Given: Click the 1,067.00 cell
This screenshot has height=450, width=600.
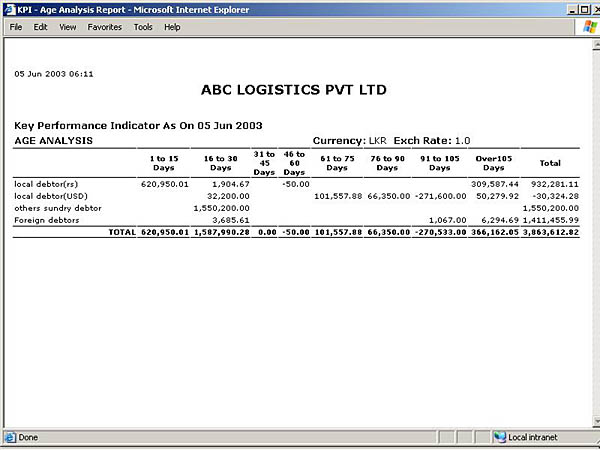Looking at the screenshot, I should click(x=448, y=220).
